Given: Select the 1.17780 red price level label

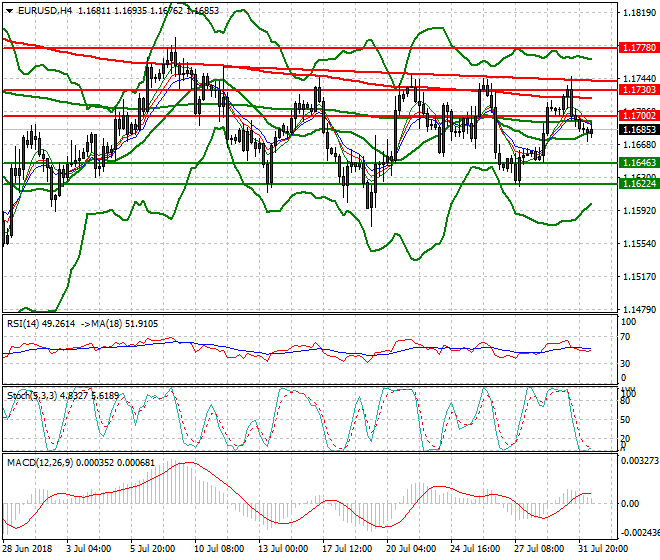Looking at the screenshot, I should click(x=639, y=48).
